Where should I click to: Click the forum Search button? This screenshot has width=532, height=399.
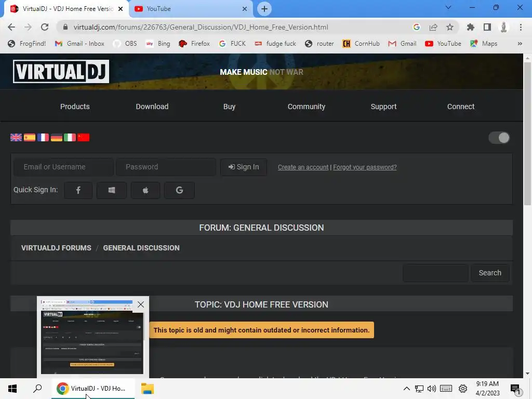pyautogui.click(x=490, y=273)
